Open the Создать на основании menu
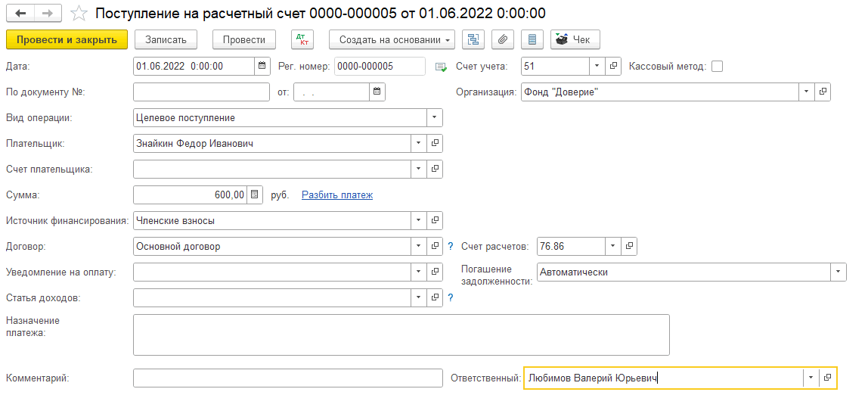The image size is (868, 417). 392,39
